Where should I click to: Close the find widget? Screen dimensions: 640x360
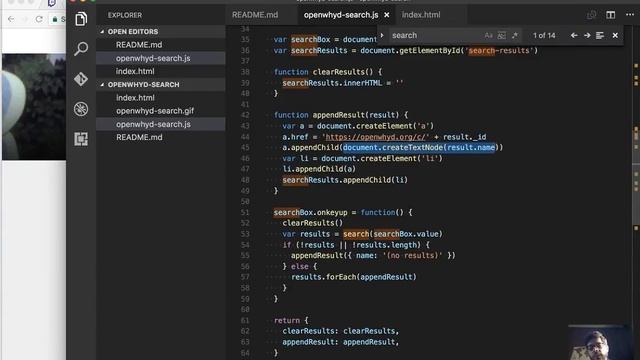pyautogui.click(x=615, y=36)
